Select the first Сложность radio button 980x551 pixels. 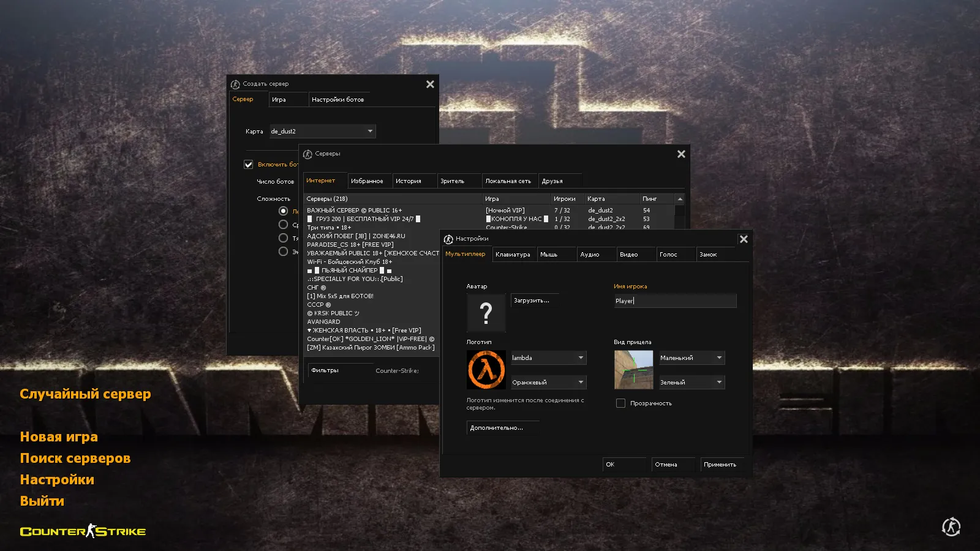click(283, 210)
